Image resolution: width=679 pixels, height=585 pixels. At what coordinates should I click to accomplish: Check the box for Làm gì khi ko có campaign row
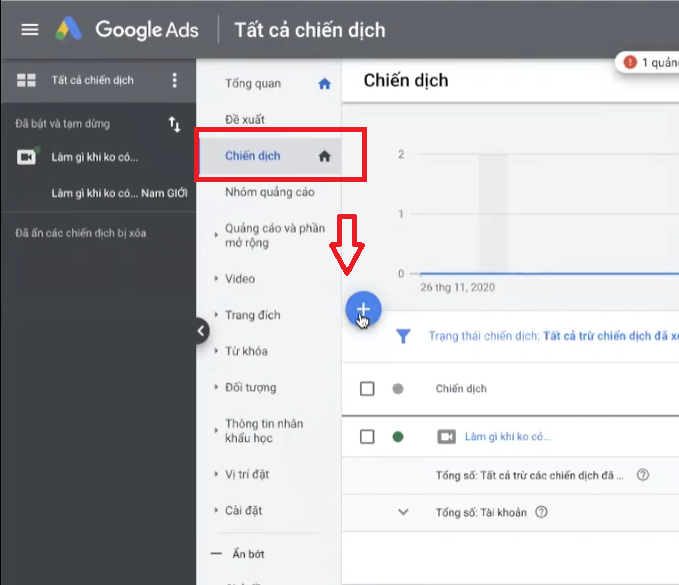click(367, 437)
